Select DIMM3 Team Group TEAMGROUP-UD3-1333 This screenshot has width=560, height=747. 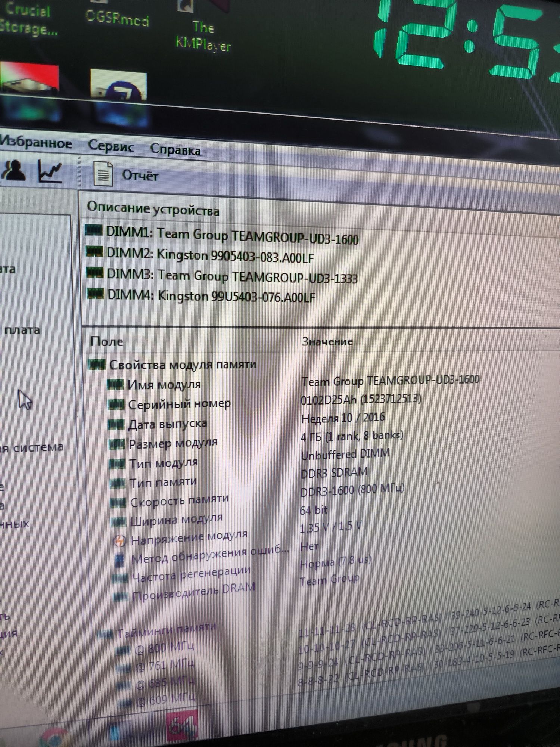point(222,276)
